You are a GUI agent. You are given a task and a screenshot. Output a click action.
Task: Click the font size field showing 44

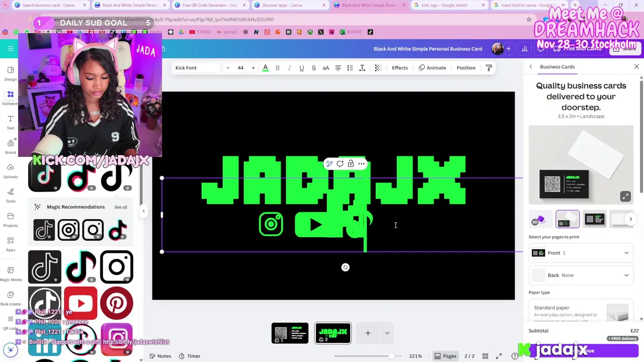[240, 68]
